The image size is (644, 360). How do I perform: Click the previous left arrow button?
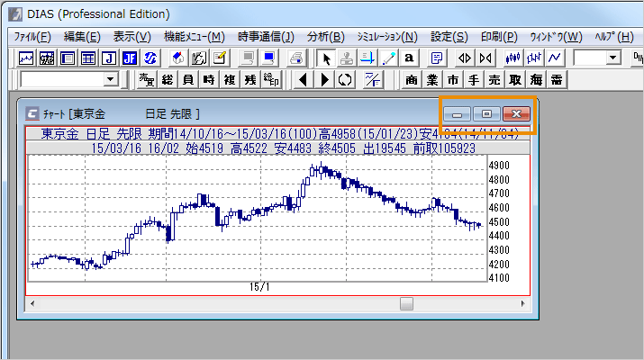tap(304, 80)
